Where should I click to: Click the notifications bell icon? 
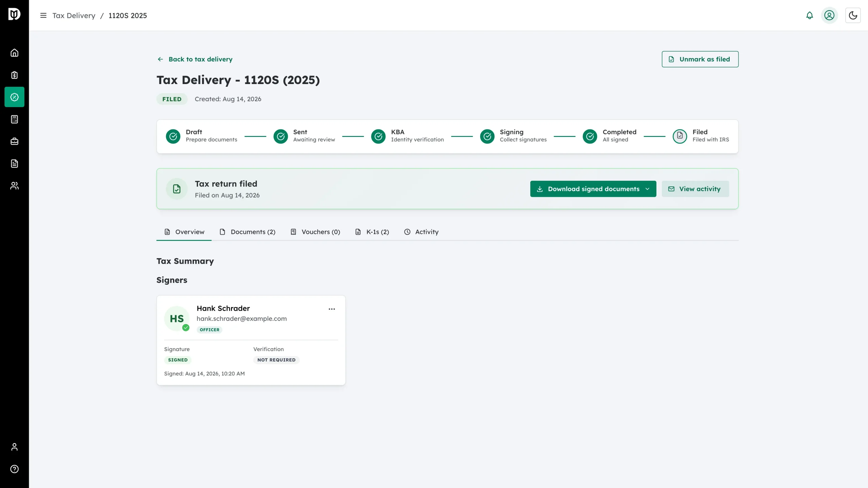click(x=809, y=16)
